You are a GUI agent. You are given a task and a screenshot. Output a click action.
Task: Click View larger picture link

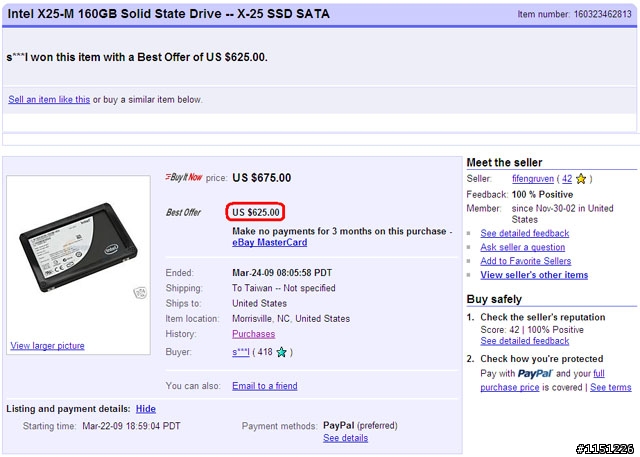tap(47, 346)
